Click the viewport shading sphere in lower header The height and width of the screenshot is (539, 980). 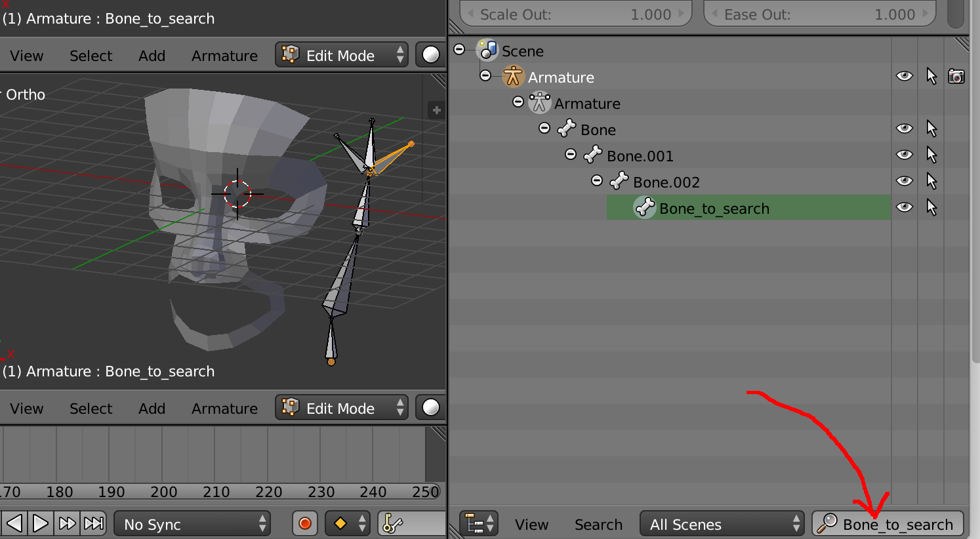pos(430,408)
